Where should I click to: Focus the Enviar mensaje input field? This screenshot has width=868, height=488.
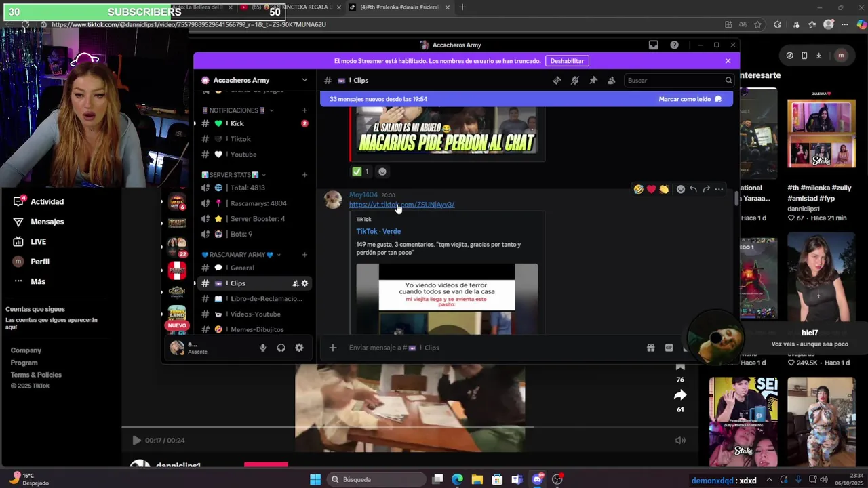pyautogui.click(x=492, y=348)
